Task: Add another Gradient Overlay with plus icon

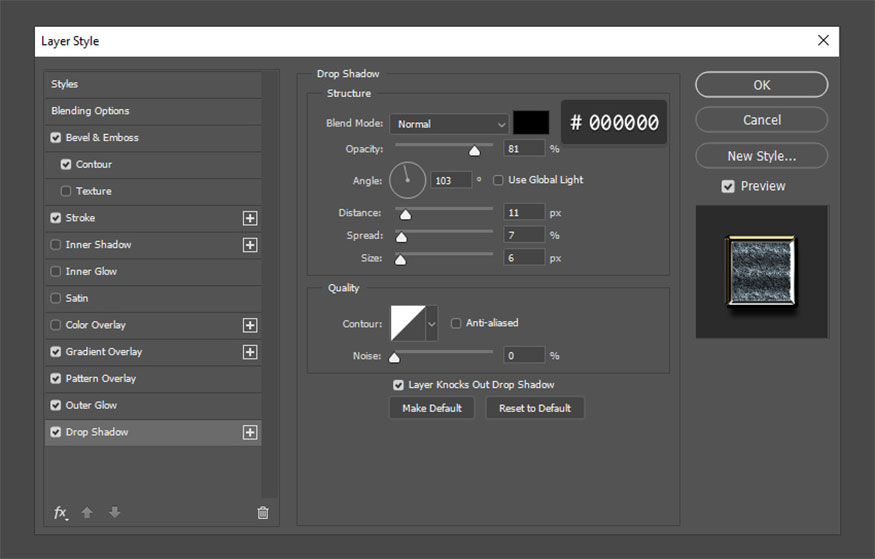Action: pyautogui.click(x=250, y=352)
